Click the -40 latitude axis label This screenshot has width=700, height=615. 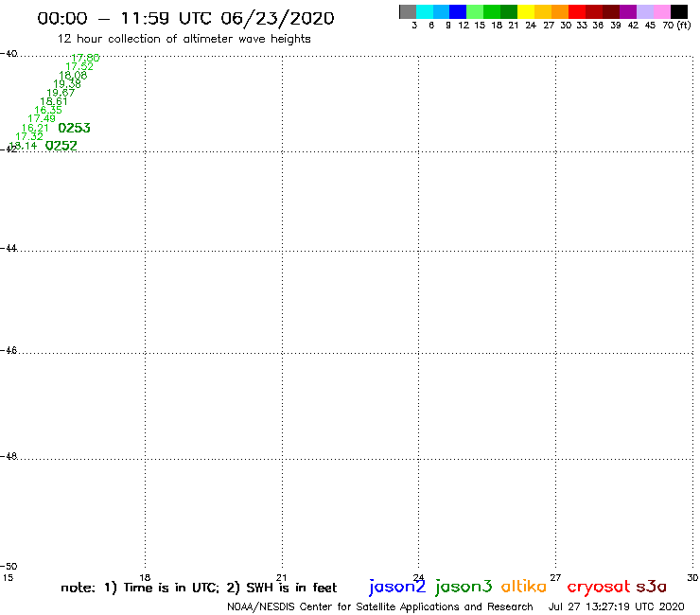pyautogui.click(x=9, y=54)
